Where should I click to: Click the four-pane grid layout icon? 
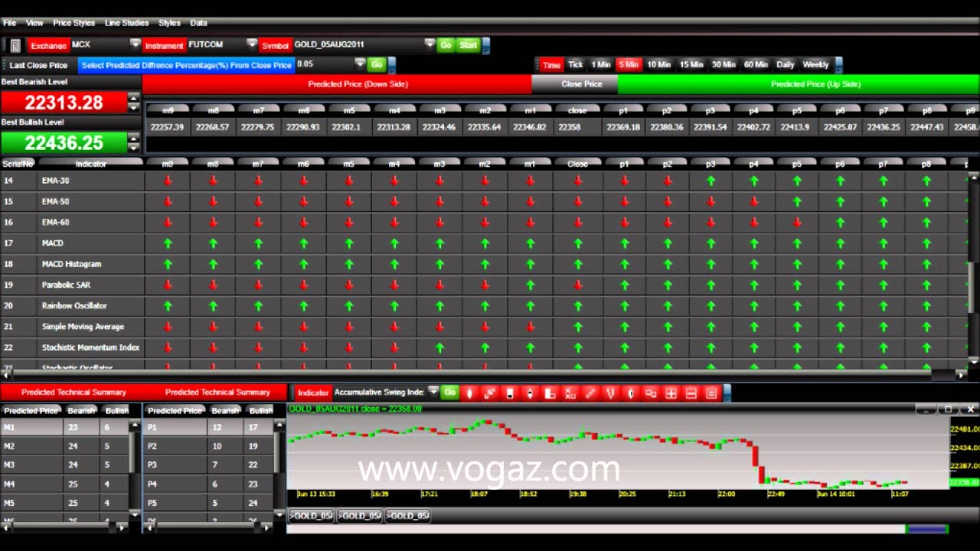[671, 393]
